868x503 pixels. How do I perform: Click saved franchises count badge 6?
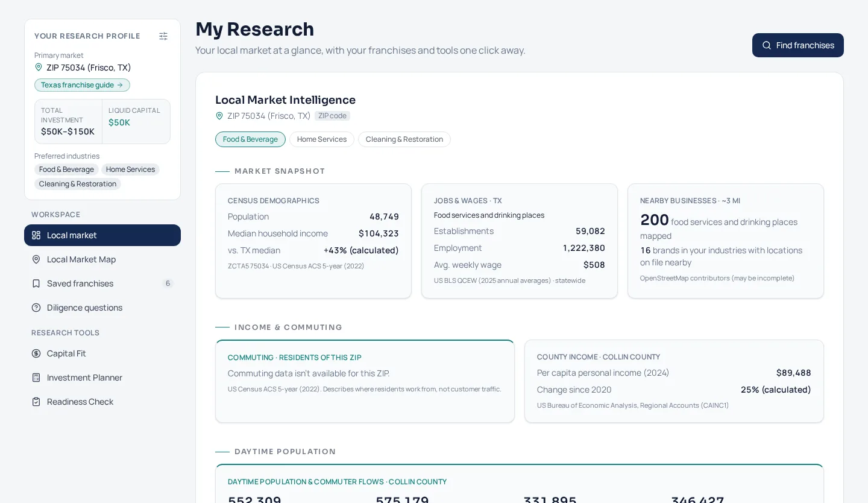point(168,283)
